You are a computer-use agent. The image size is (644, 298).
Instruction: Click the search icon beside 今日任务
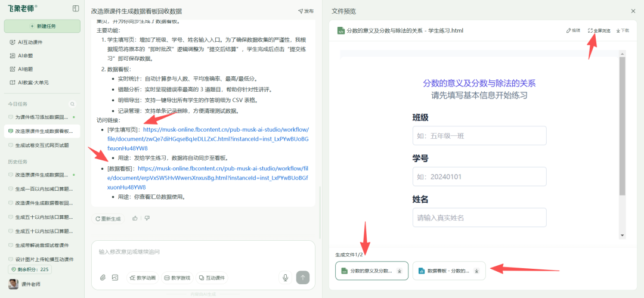[73, 104]
